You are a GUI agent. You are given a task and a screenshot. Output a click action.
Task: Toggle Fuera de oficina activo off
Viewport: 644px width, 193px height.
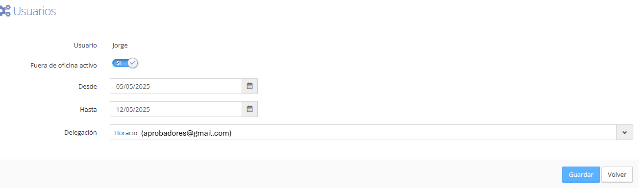pos(125,63)
